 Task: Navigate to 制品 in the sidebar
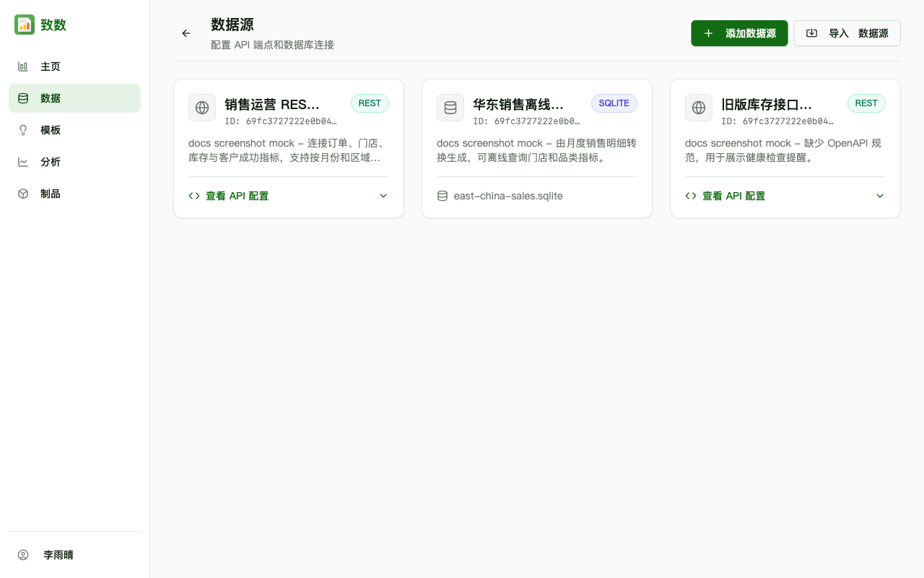[x=74, y=194]
